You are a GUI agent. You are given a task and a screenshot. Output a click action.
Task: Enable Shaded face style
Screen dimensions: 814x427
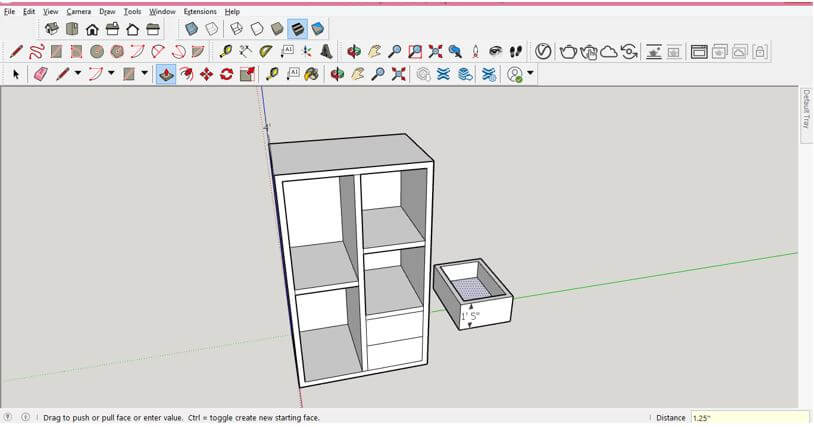277,29
